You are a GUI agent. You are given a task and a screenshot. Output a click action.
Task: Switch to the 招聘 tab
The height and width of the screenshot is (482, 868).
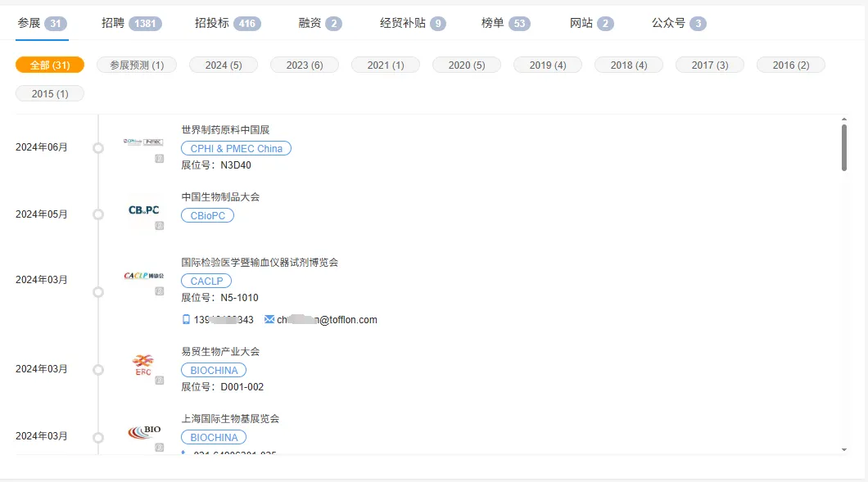pyautogui.click(x=131, y=23)
